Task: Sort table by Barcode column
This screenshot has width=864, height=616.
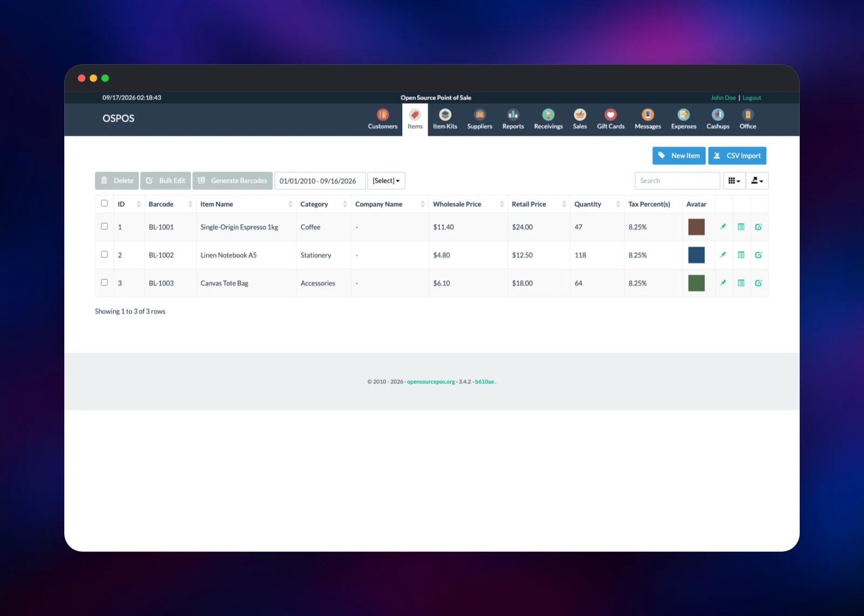Action: click(170, 204)
